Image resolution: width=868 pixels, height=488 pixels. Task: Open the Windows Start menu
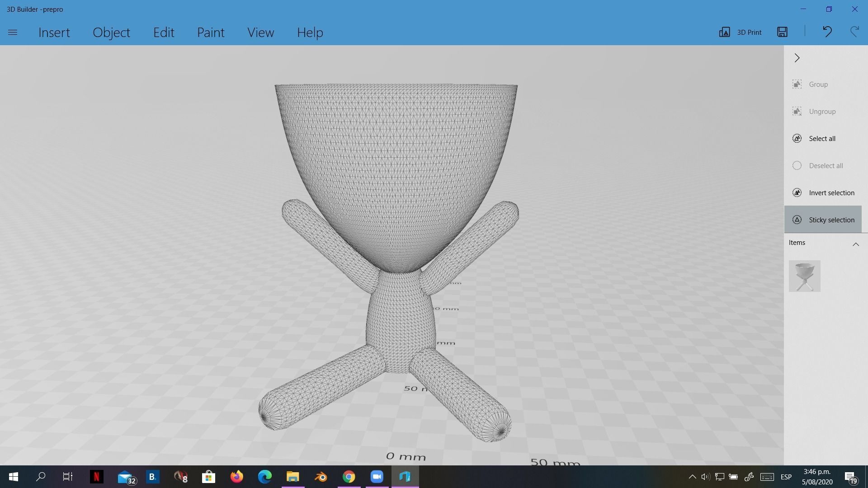pos(14,477)
